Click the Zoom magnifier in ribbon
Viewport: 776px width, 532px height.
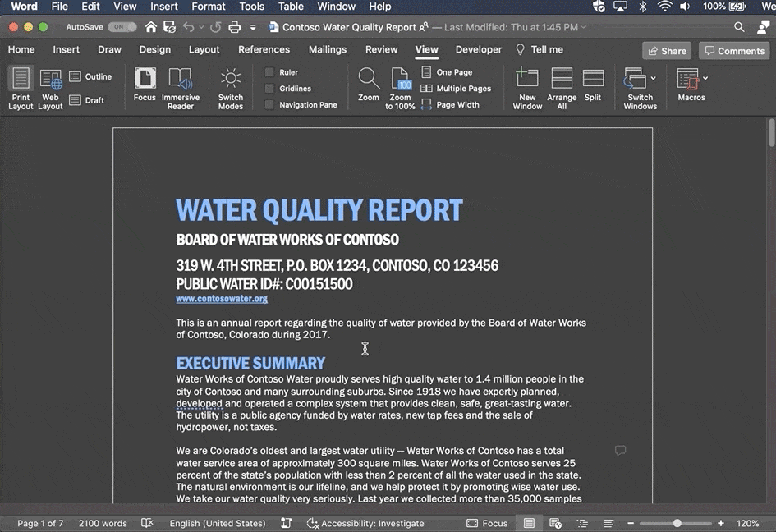click(x=369, y=80)
